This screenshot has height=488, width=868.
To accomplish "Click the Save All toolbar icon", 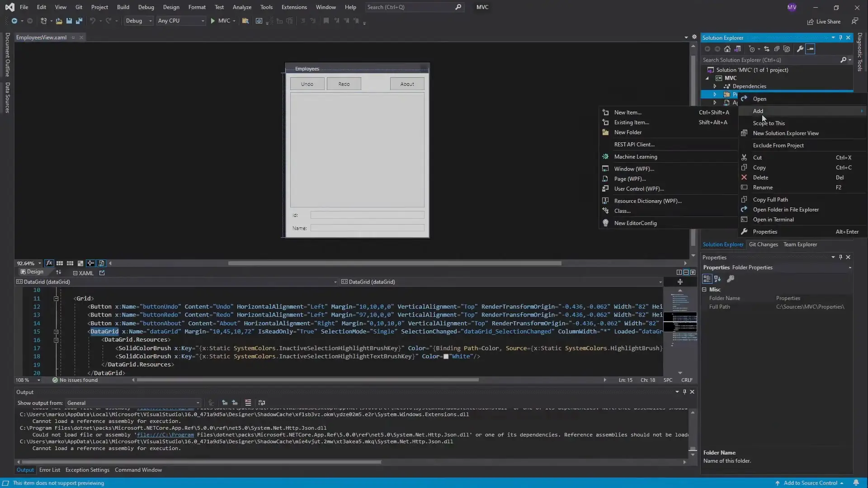I will 79,21.
